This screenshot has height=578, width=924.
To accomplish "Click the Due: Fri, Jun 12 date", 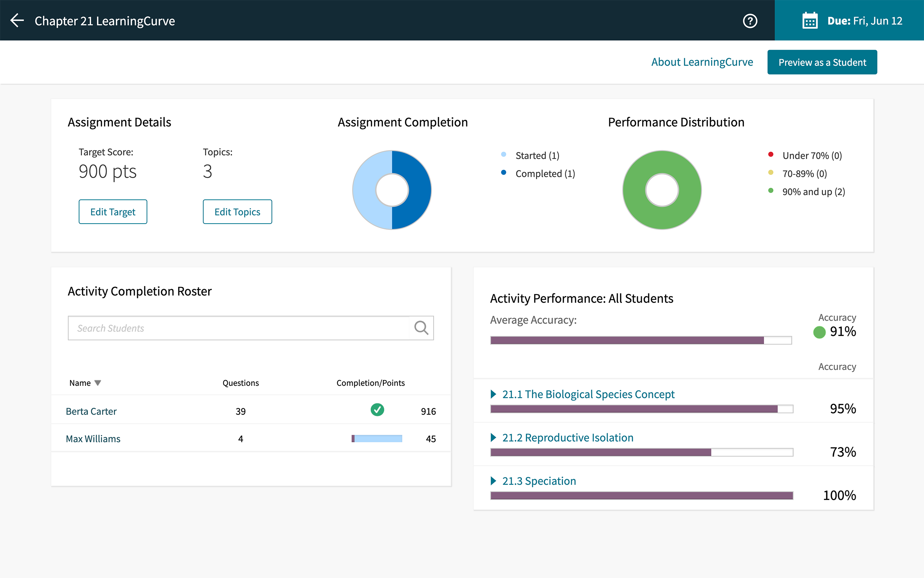I will [x=865, y=21].
